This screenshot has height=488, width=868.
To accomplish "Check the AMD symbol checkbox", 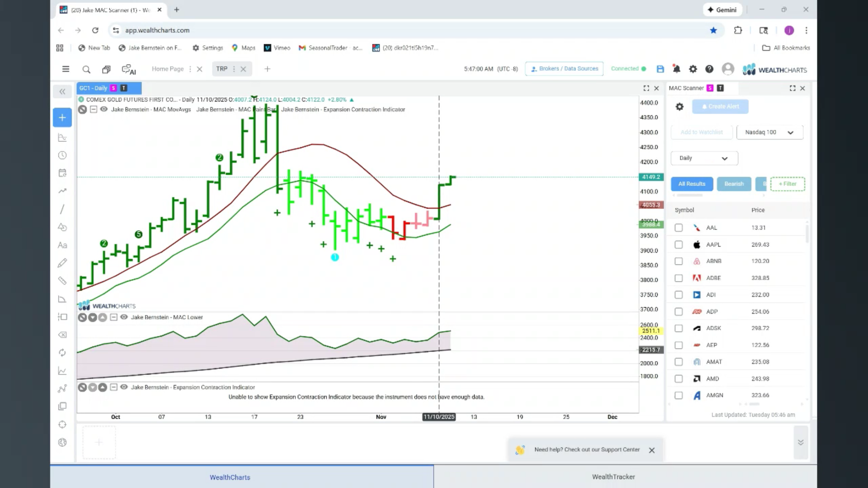I will [679, 379].
